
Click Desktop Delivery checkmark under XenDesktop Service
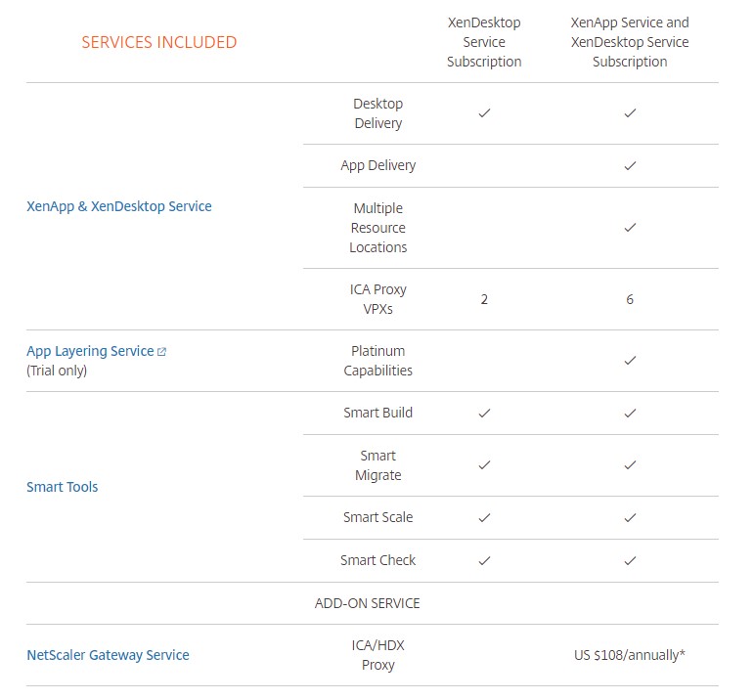pos(484,113)
